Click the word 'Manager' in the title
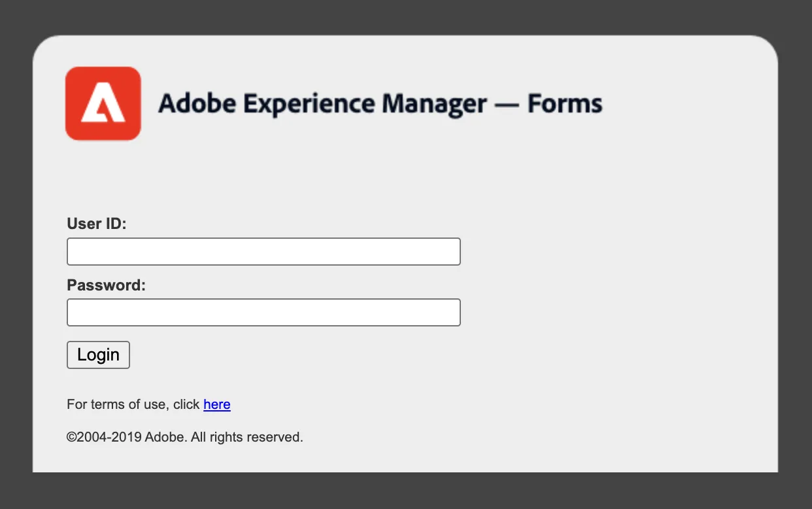 point(434,104)
